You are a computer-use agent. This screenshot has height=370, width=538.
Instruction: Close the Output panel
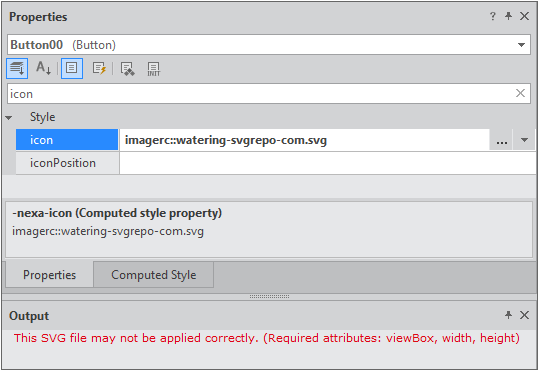point(524,315)
